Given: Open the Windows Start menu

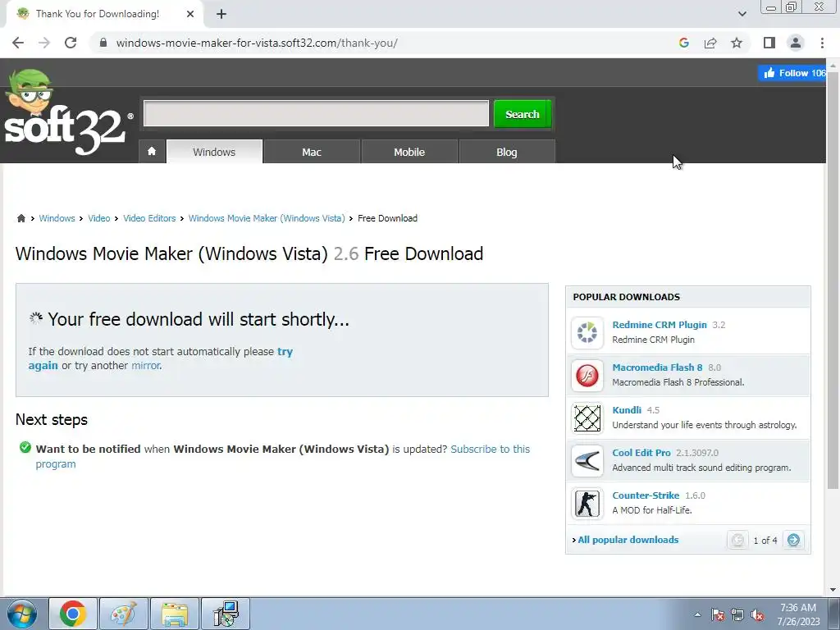Looking at the screenshot, I should [21, 614].
